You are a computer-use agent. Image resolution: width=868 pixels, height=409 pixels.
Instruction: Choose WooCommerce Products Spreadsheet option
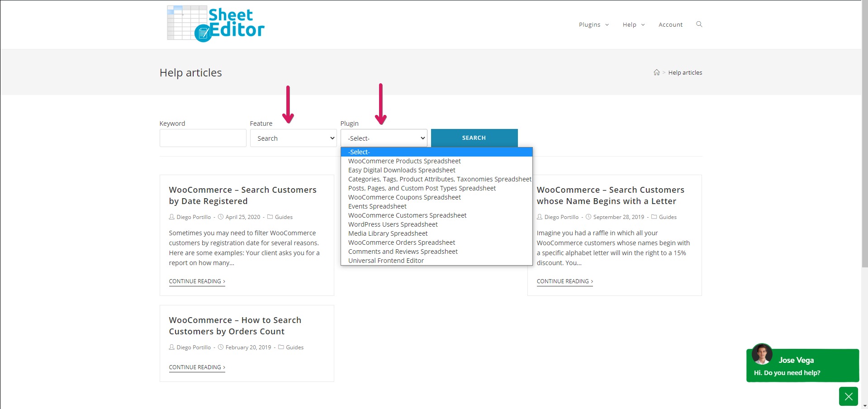(x=404, y=161)
